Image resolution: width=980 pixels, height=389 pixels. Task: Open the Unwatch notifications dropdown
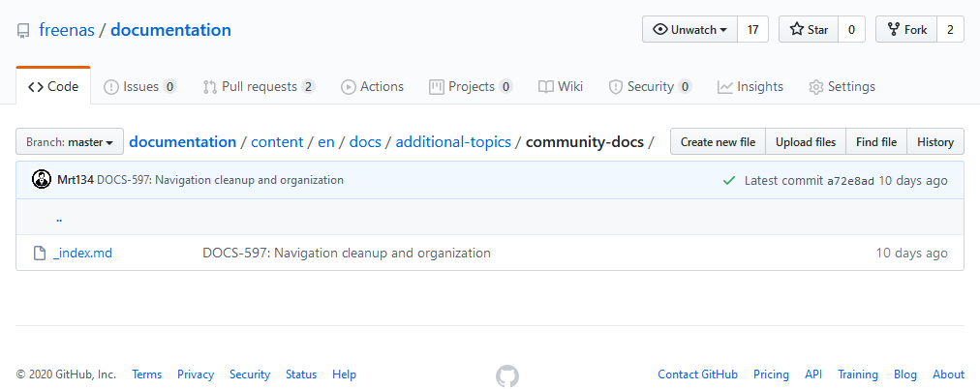pos(689,30)
